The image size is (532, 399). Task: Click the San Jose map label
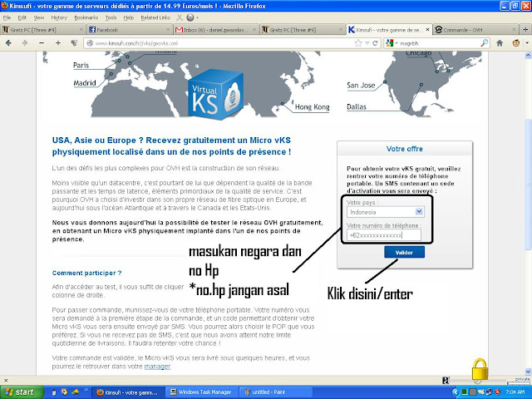[x=361, y=85]
